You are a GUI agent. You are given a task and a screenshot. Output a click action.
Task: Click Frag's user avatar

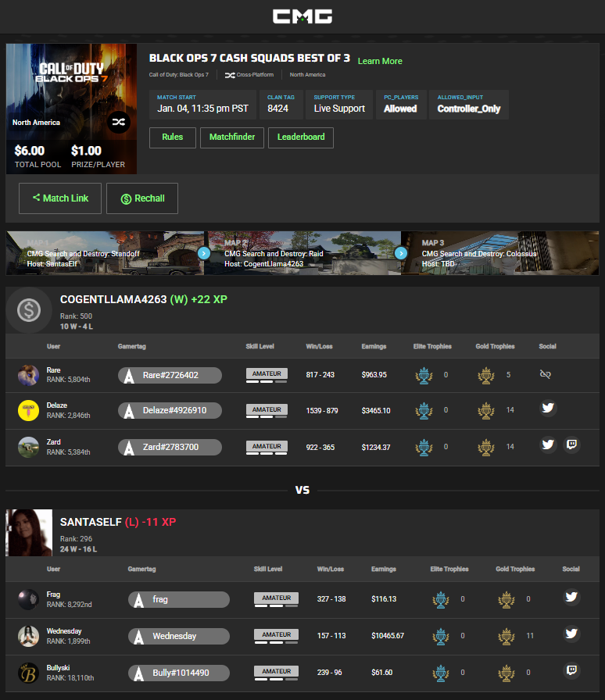28,599
